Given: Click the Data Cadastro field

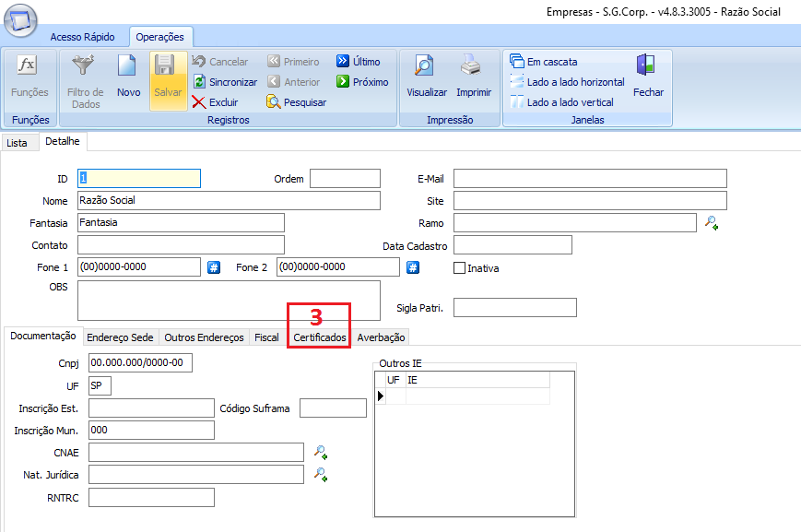Looking at the screenshot, I should click(512, 244).
